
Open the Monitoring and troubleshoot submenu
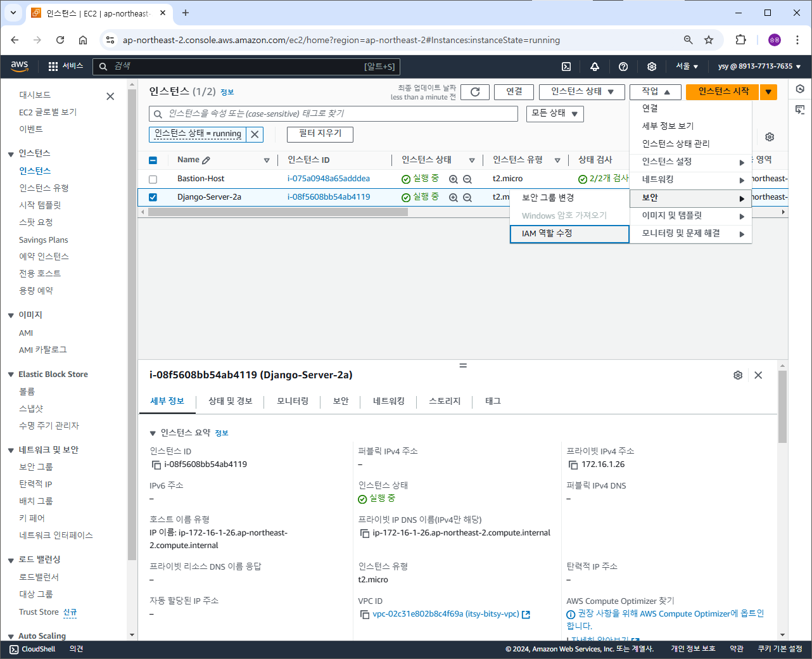coord(690,234)
